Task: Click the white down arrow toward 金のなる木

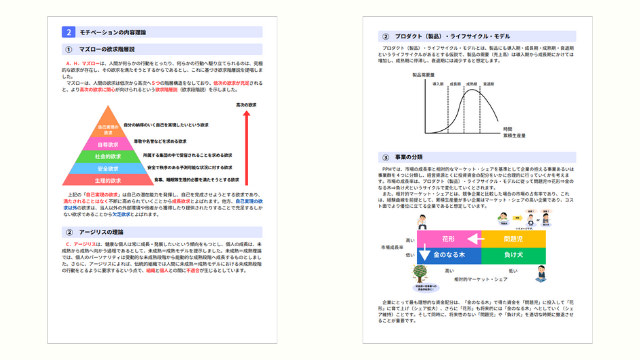Action: [424, 253]
